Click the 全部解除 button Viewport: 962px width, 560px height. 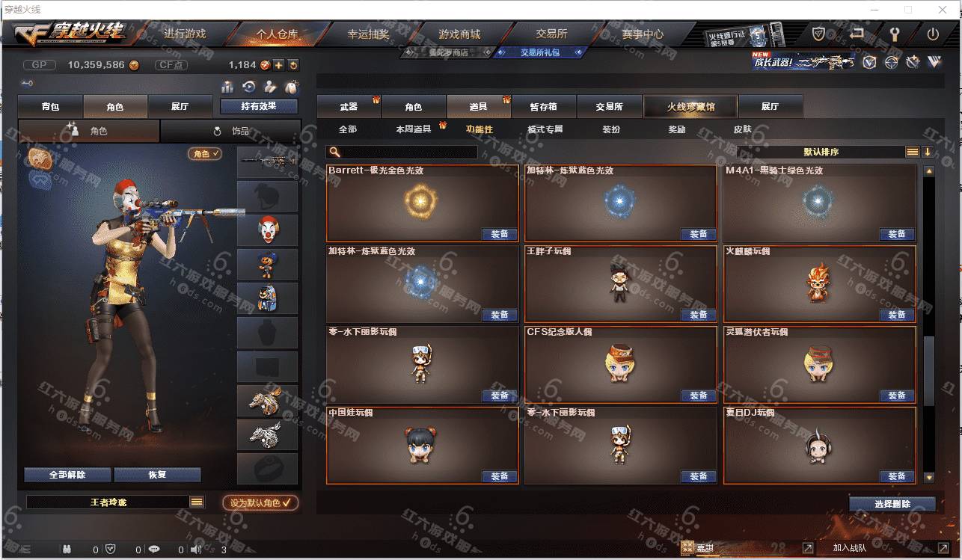coord(67,475)
